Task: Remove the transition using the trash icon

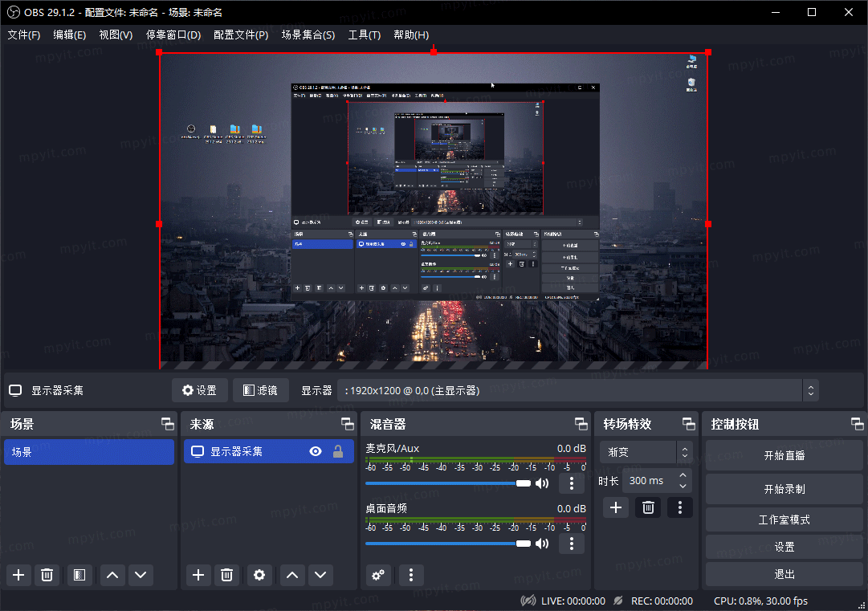Action: point(647,507)
